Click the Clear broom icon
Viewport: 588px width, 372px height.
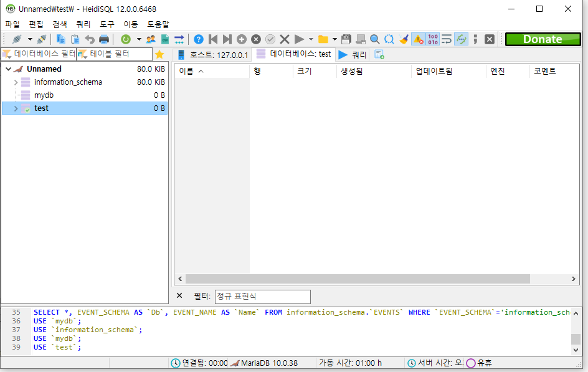point(404,39)
